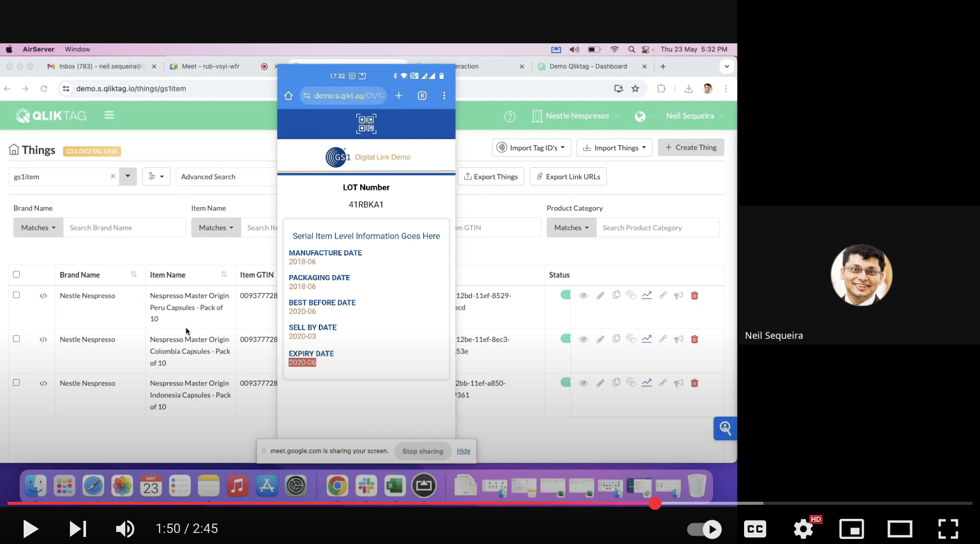
Task: Open YouTube settings gear
Action: coord(803,529)
